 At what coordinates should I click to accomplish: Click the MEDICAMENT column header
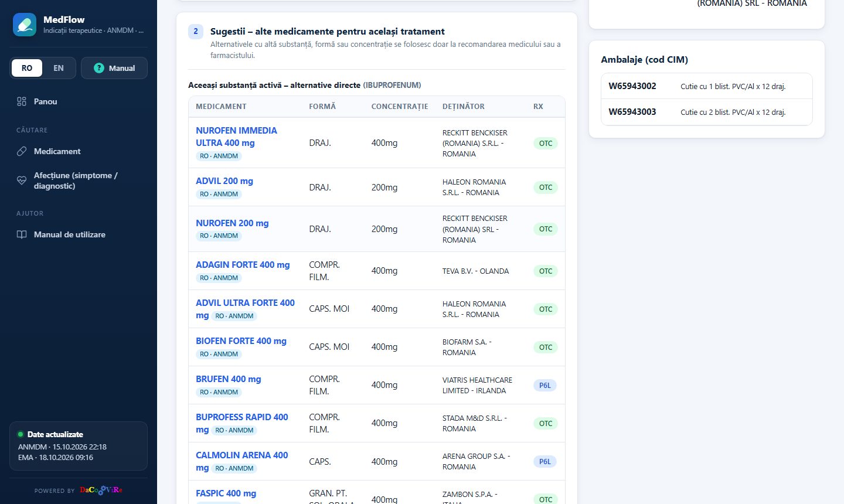click(221, 107)
